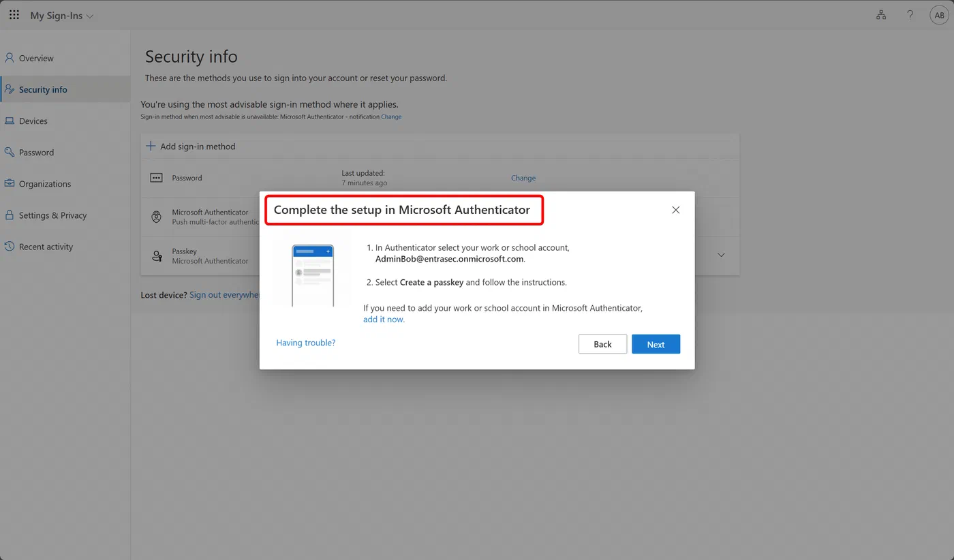
Task: Expand the Passkey row chevron
Action: click(x=721, y=255)
